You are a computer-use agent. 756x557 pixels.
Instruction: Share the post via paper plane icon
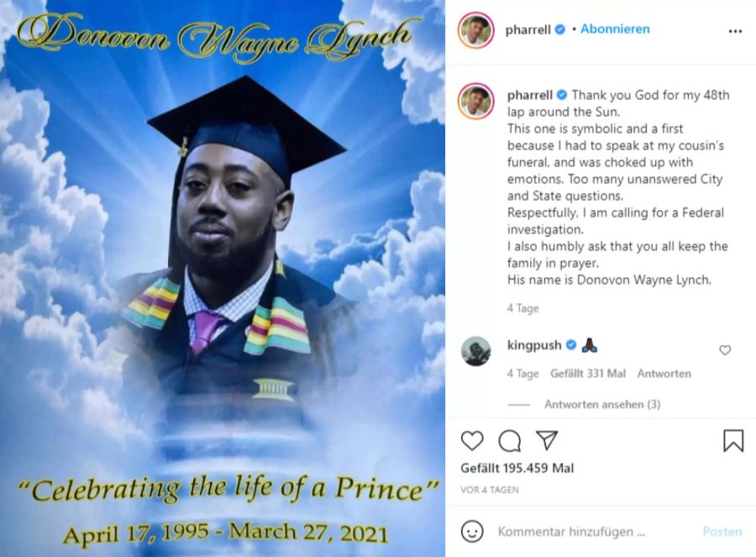point(547,440)
